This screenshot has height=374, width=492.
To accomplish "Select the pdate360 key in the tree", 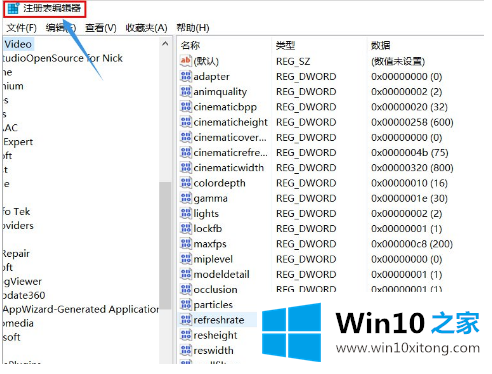I will 24,295.
